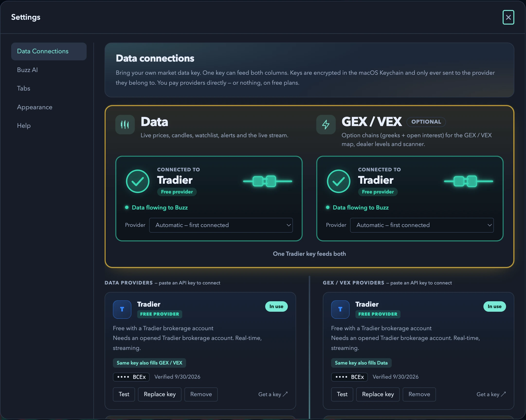Click 'Verified 9/30/2026' under Data Providers

pos(177,377)
